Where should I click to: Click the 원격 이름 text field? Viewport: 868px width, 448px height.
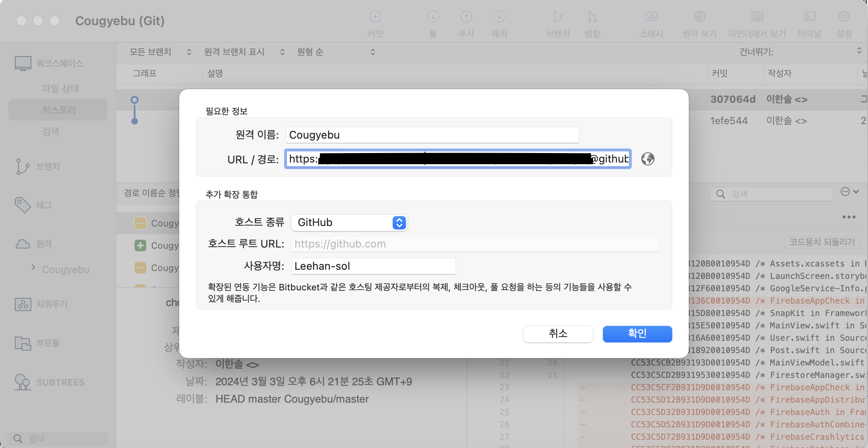[432, 135]
